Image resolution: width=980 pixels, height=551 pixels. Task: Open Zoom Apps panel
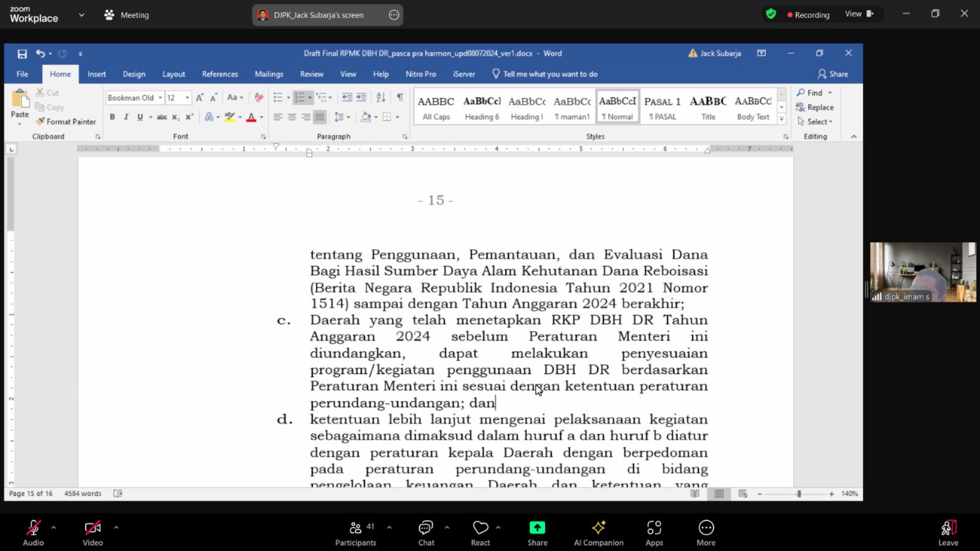point(654,533)
